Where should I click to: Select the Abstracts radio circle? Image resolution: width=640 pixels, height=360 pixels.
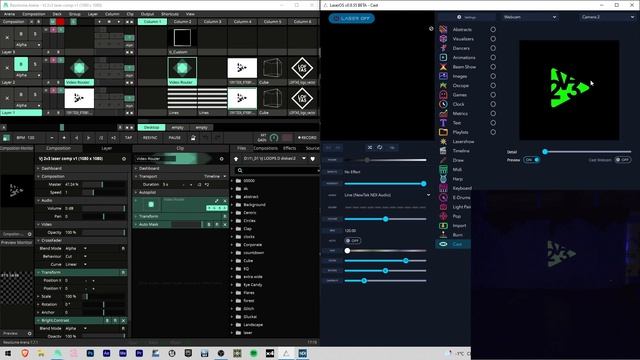click(493, 29)
